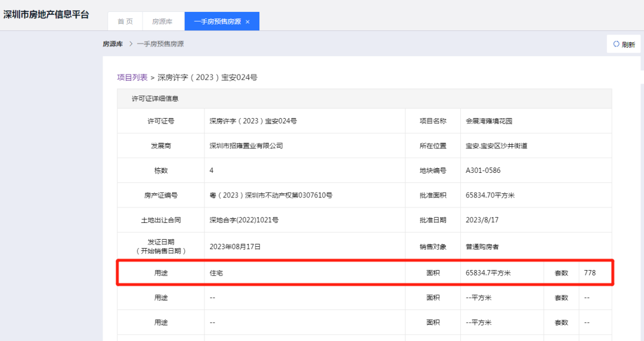Click the 面积 label beside 65834.7平方米
This screenshot has width=644, height=341.
click(433, 273)
